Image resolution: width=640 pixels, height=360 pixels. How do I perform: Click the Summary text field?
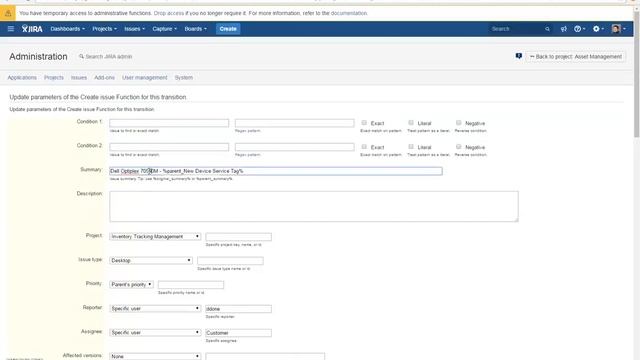click(276, 171)
